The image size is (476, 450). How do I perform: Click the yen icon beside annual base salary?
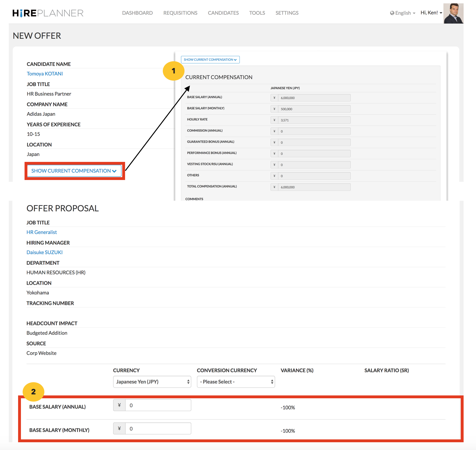[119, 405]
